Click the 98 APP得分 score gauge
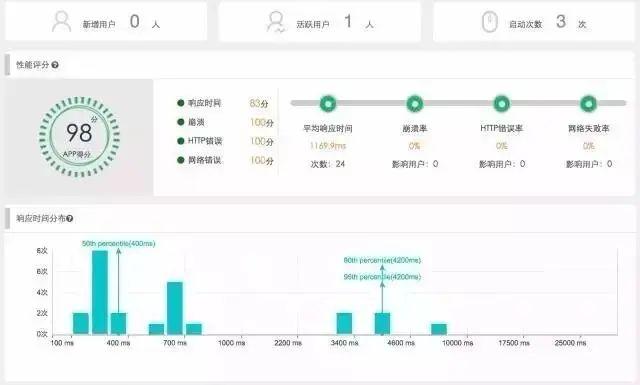 click(x=80, y=137)
